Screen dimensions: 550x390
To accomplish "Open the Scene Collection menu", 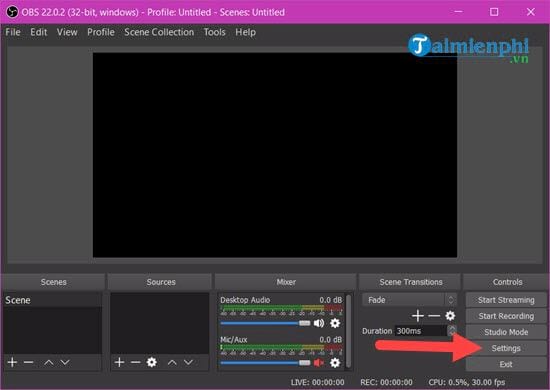I will pos(159,32).
